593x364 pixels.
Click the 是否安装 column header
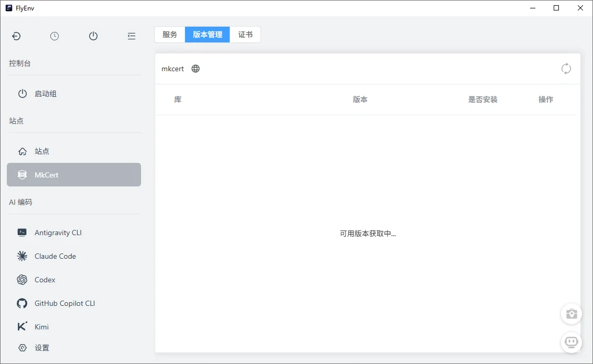[482, 100]
